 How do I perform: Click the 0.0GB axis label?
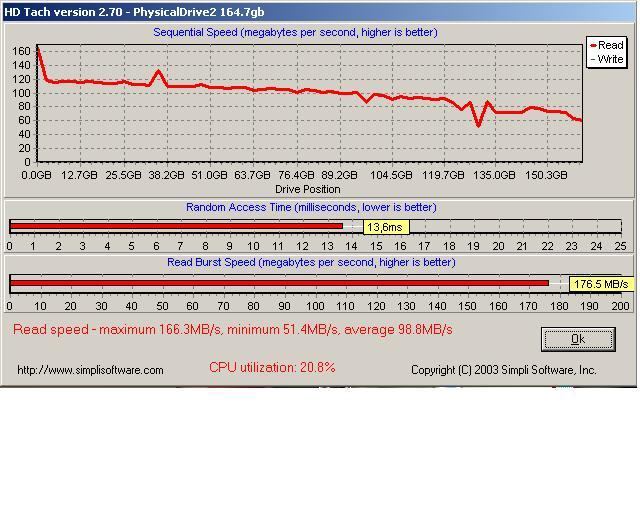36,175
